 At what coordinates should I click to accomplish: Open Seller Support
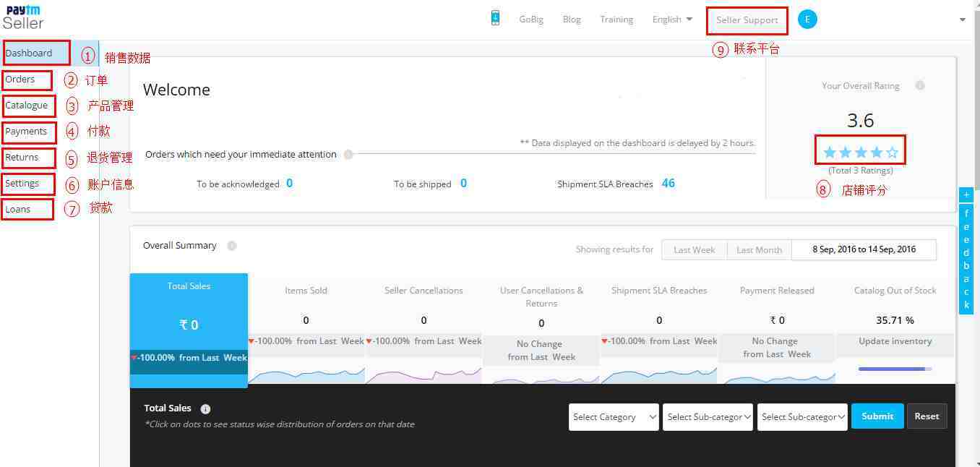[x=747, y=20]
